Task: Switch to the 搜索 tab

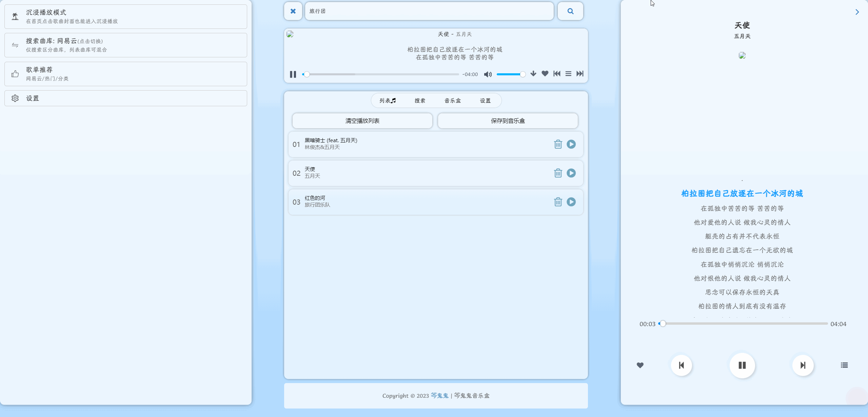Action: (420, 100)
